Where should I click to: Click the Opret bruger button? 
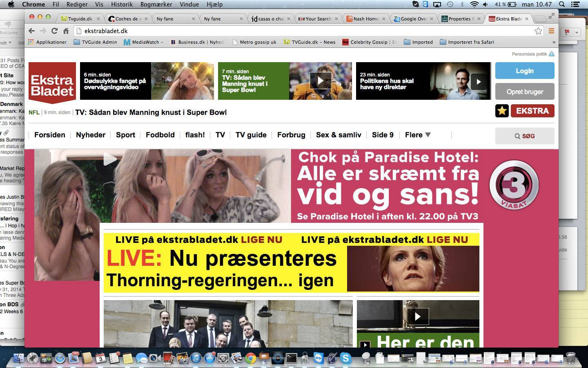point(525,92)
